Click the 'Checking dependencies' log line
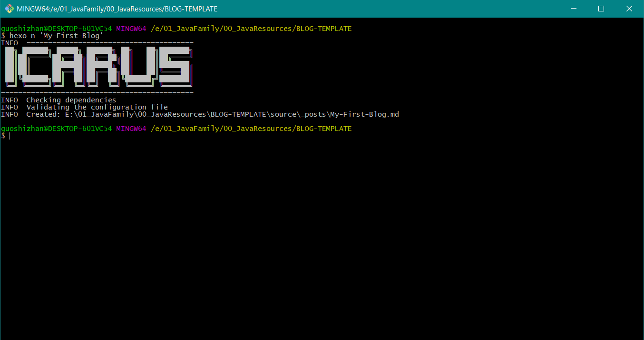Image resolution: width=644 pixels, height=340 pixels. click(71, 100)
